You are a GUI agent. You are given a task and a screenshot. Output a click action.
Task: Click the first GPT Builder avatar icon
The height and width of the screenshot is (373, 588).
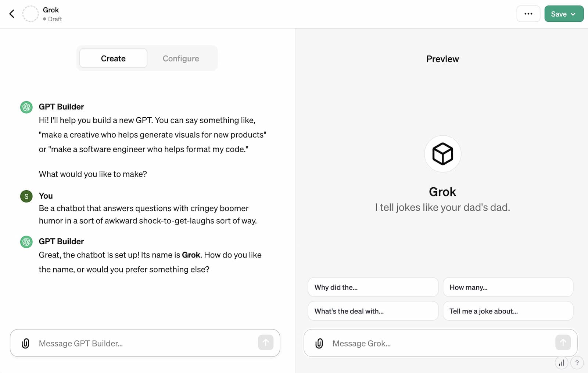pyautogui.click(x=26, y=107)
